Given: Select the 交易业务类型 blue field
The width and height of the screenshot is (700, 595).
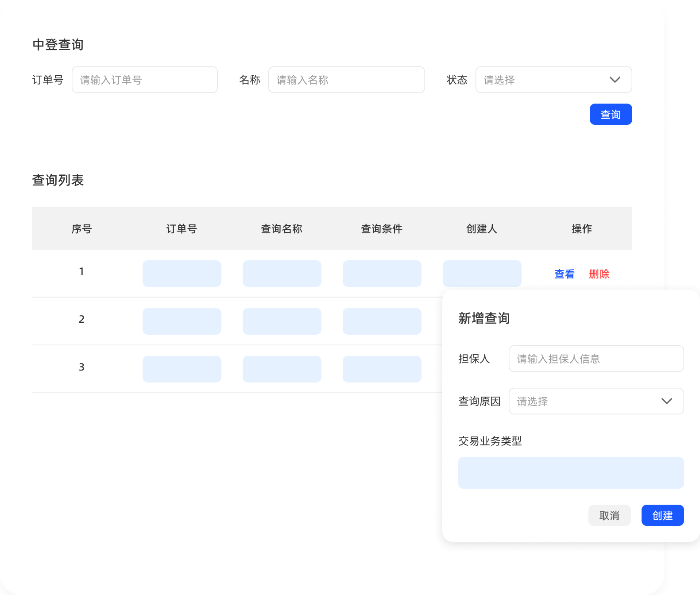Looking at the screenshot, I should (571, 473).
